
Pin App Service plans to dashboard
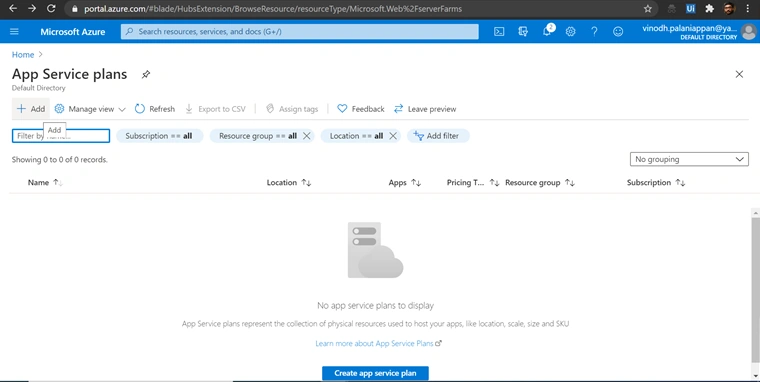pyautogui.click(x=146, y=75)
